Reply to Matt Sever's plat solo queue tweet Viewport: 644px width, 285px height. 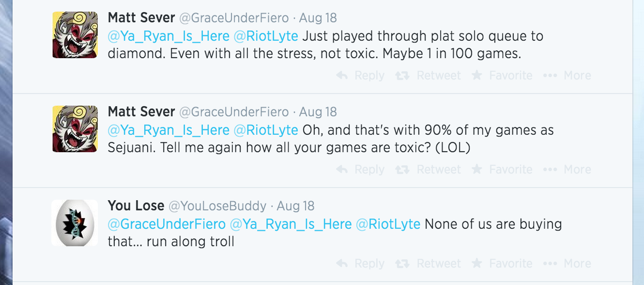click(361, 76)
